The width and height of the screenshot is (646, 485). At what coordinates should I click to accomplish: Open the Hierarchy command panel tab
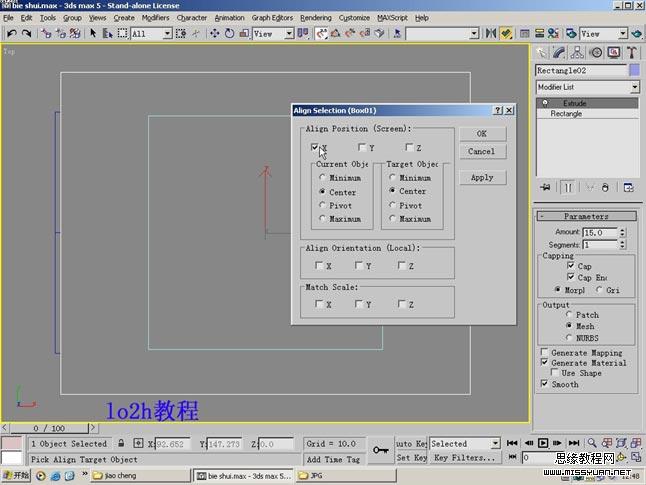point(577,52)
